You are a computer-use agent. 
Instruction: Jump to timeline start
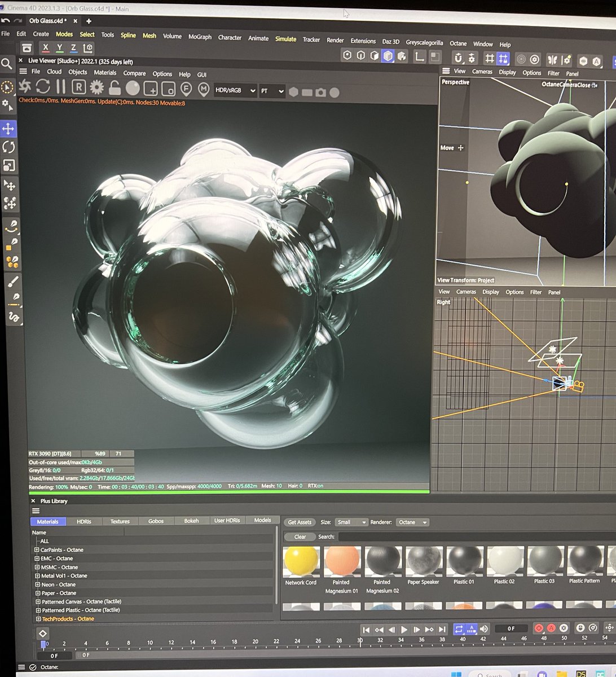pos(366,630)
